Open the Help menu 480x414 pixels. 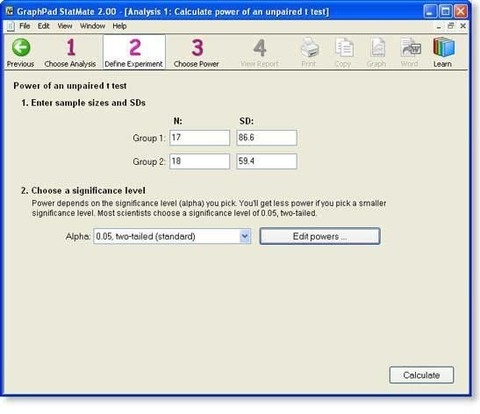tap(119, 26)
